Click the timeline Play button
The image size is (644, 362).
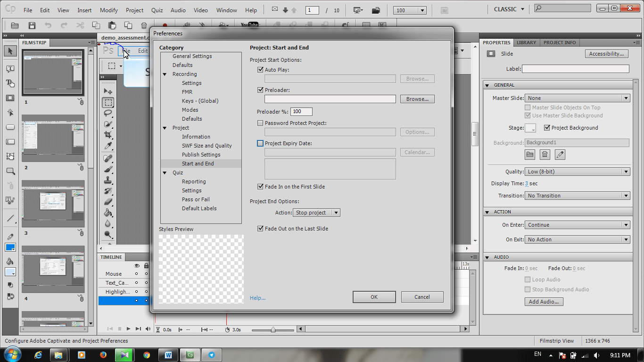(x=129, y=329)
